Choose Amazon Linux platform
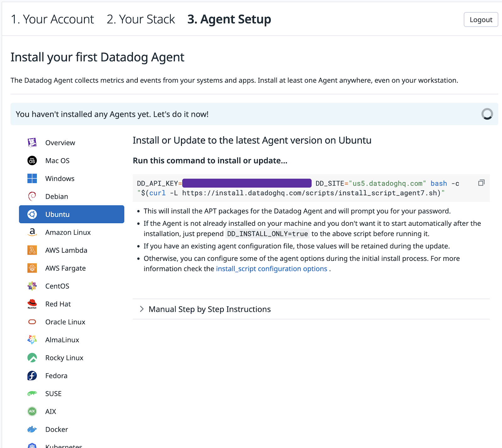Image resolution: width=502 pixels, height=448 pixels. [x=72, y=232]
